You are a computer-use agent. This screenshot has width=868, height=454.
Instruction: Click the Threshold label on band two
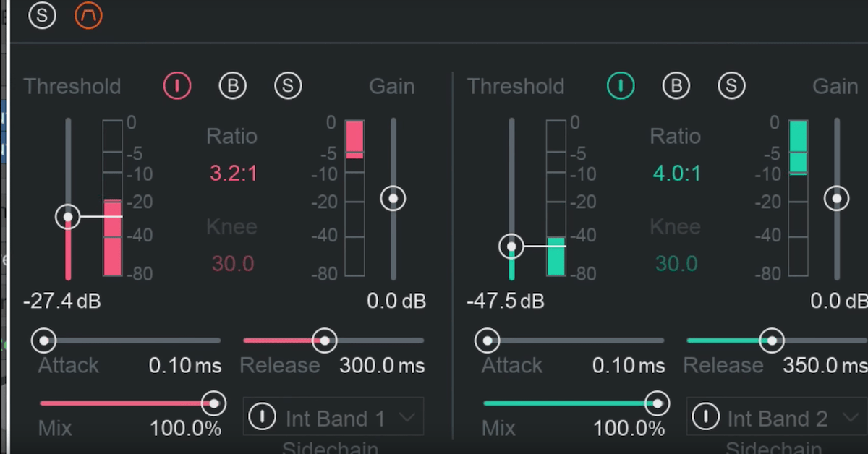click(516, 86)
